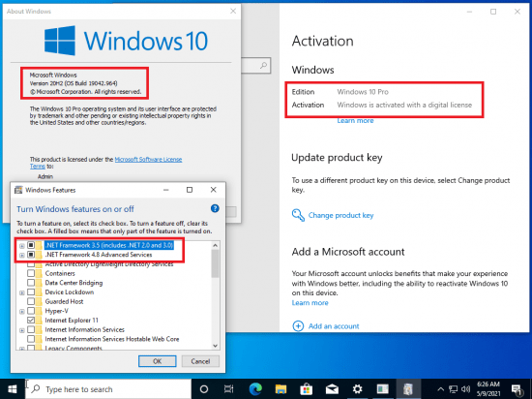Click the key icon beside Change product key
Image resolution: width=532 pixels, height=399 pixels.
(x=298, y=215)
